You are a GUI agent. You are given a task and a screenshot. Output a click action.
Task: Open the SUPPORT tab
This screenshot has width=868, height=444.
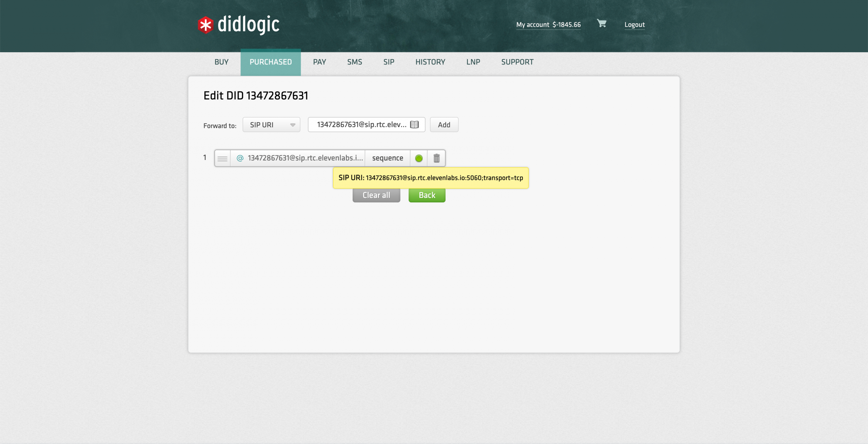[x=517, y=62]
